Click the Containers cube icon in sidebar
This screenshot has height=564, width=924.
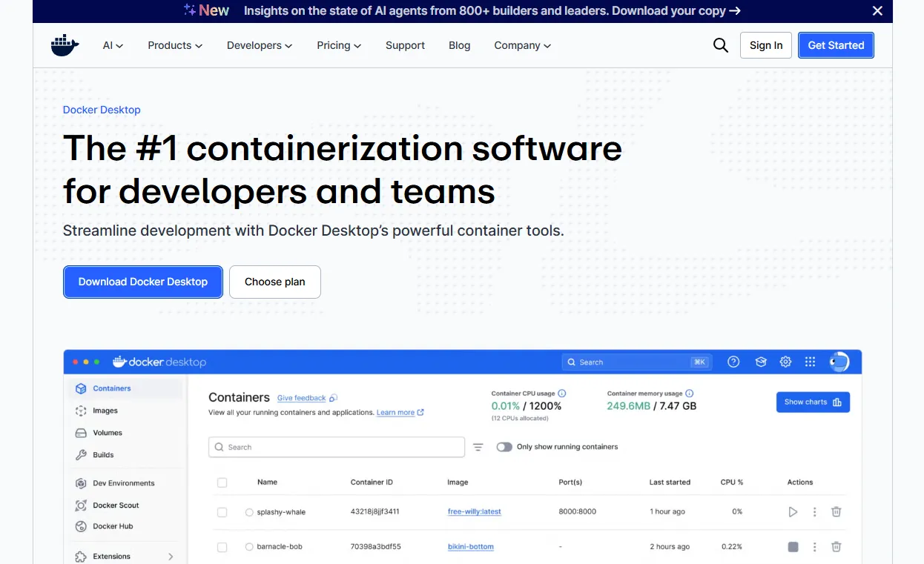81,388
